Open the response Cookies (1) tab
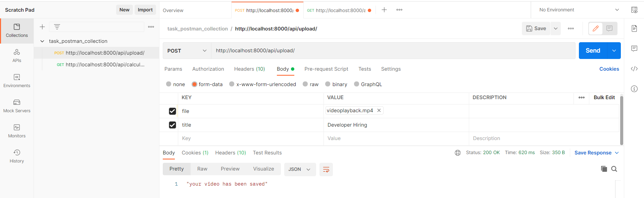This screenshot has width=644, height=198. coord(195,153)
